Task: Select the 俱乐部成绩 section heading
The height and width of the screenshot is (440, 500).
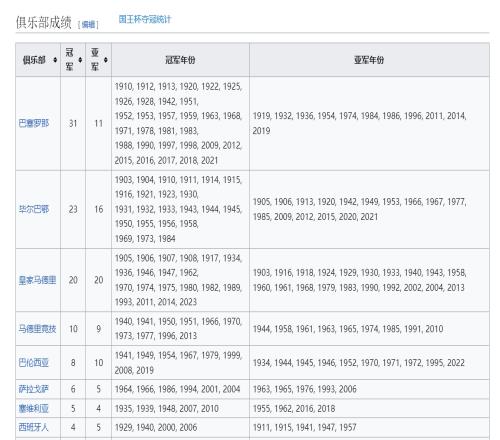Action: (x=44, y=23)
